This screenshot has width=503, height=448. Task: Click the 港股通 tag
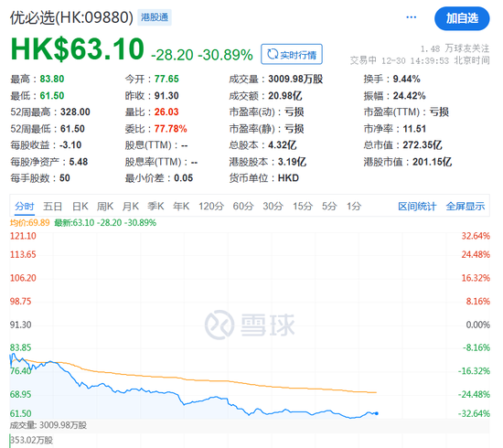(155, 17)
